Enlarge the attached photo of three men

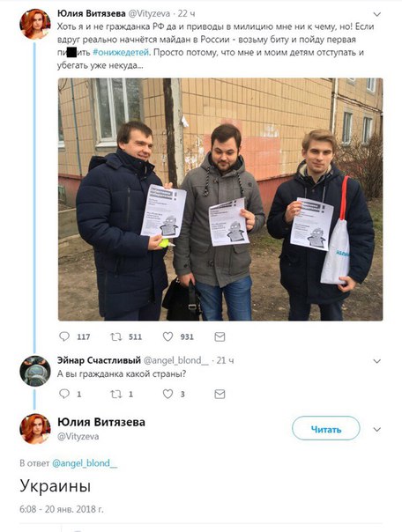(x=220, y=199)
